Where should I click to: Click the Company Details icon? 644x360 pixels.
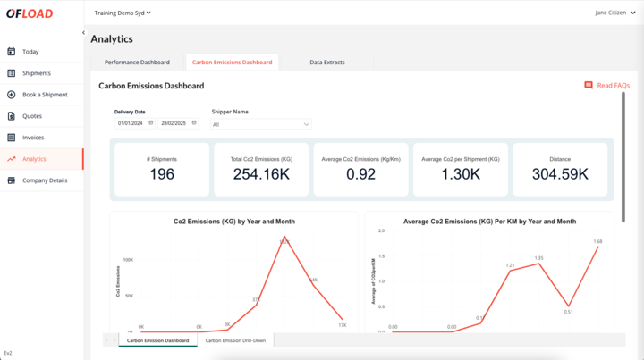11,180
